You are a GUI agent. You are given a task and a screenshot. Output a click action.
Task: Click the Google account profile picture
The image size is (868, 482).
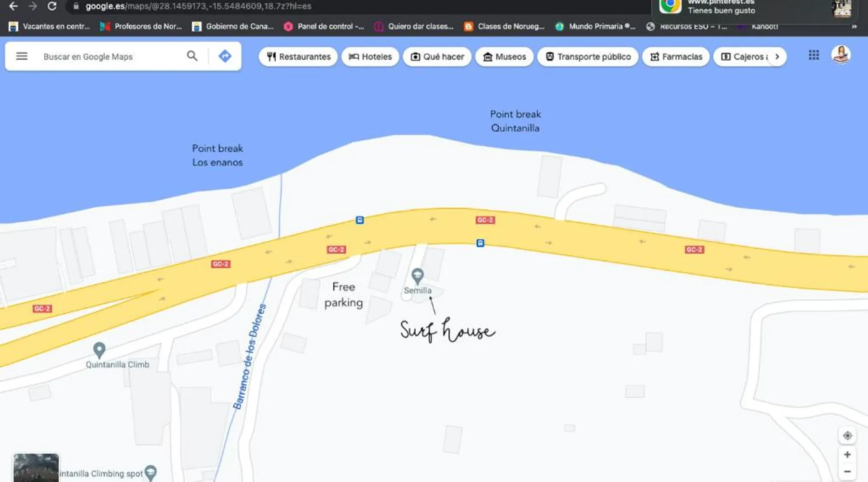(x=841, y=55)
